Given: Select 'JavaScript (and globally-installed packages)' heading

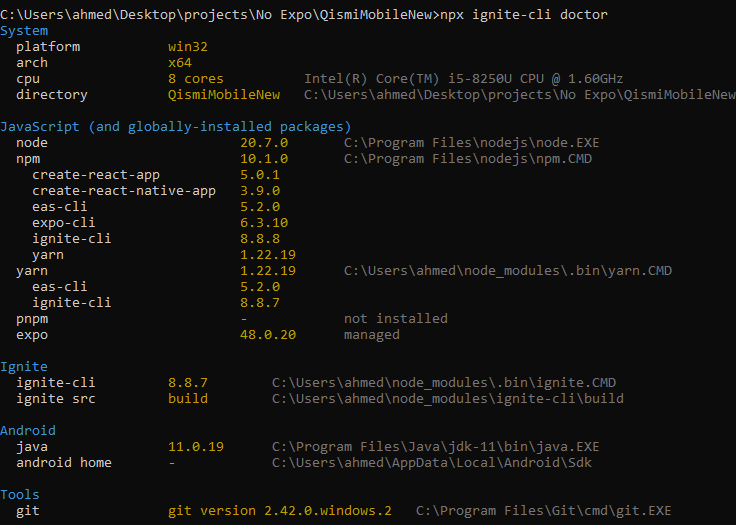Looking at the screenshot, I should pos(176,127).
